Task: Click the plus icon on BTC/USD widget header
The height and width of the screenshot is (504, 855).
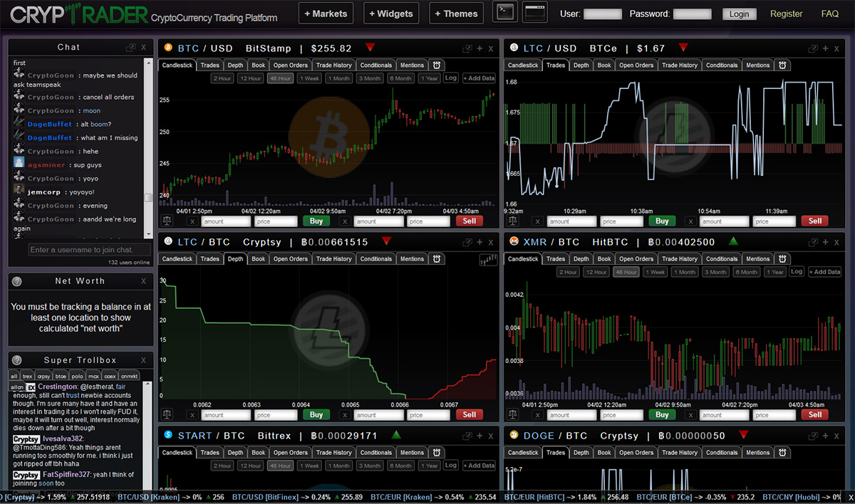Action: [x=480, y=48]
